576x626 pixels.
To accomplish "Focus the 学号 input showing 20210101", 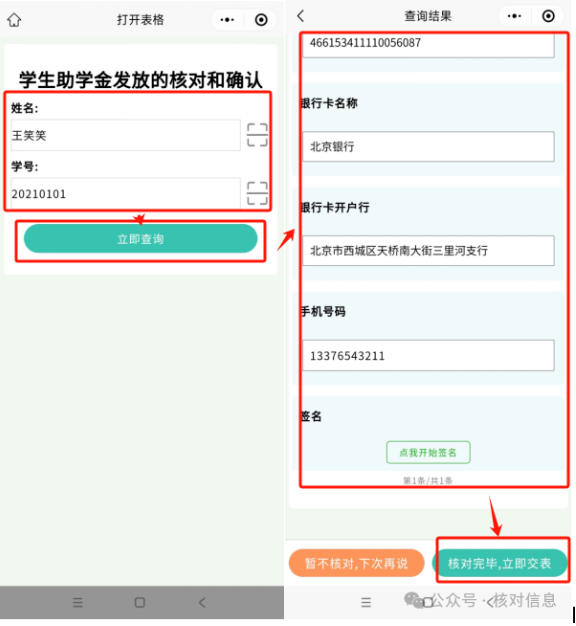I will (126, 194).
